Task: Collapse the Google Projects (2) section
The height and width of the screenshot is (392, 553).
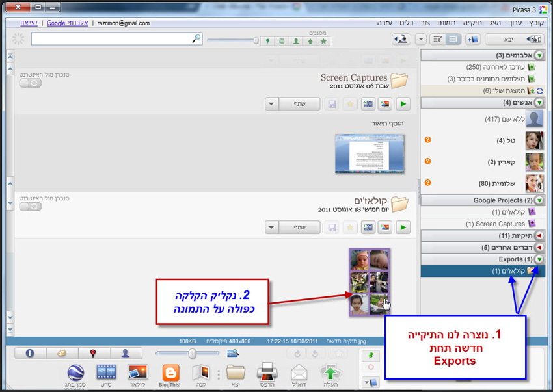Action: pos(539,200)
